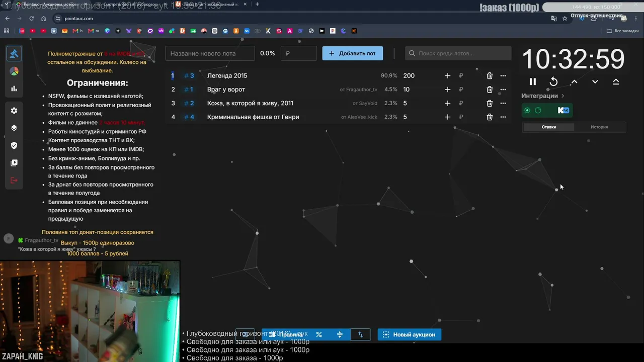Toggle the percent display button
644x362 pixels.
(319, 334)
